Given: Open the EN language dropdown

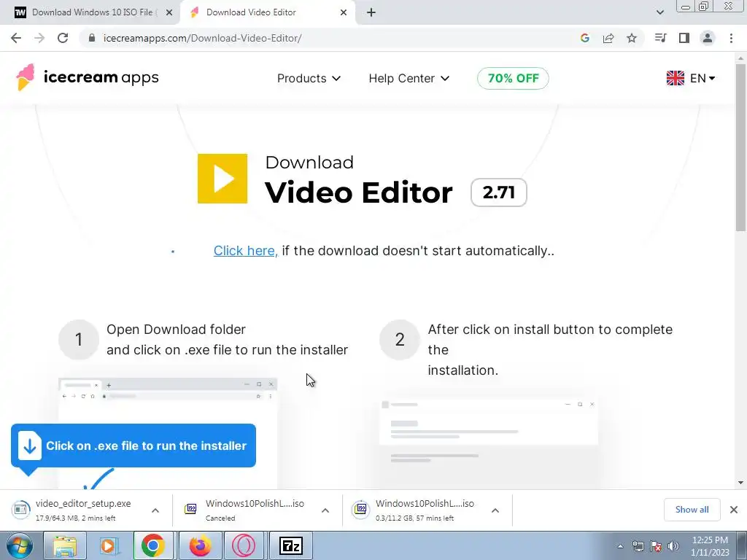Looking at the screenshot, I should point(703,78).
